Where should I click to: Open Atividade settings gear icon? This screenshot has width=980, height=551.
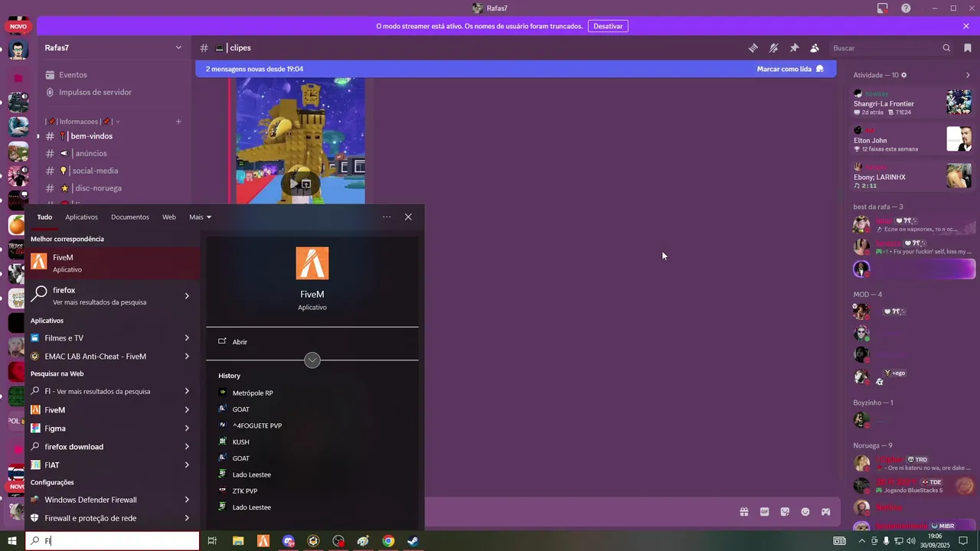[x=904, y=75]
